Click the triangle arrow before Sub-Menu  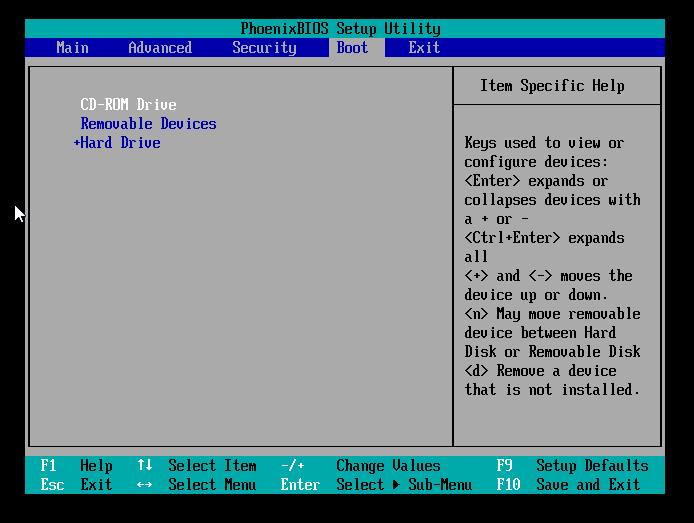click(398, 485)
